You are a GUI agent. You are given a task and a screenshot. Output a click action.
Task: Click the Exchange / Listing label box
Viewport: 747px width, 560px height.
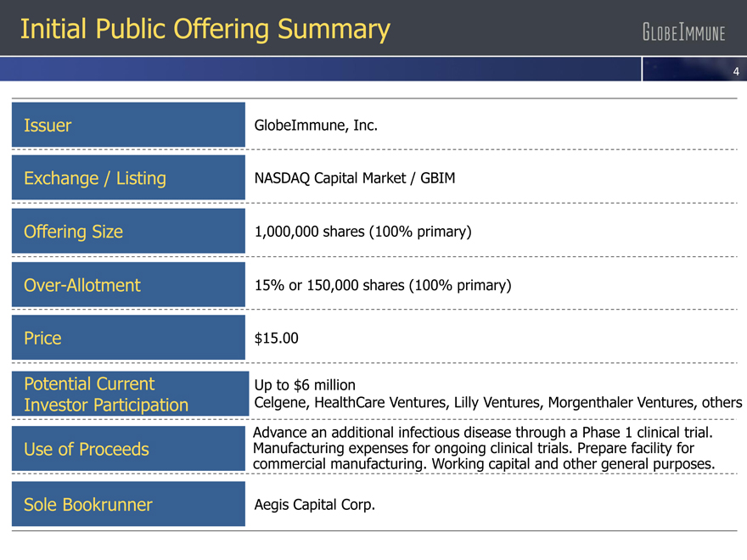coord(128,178)
